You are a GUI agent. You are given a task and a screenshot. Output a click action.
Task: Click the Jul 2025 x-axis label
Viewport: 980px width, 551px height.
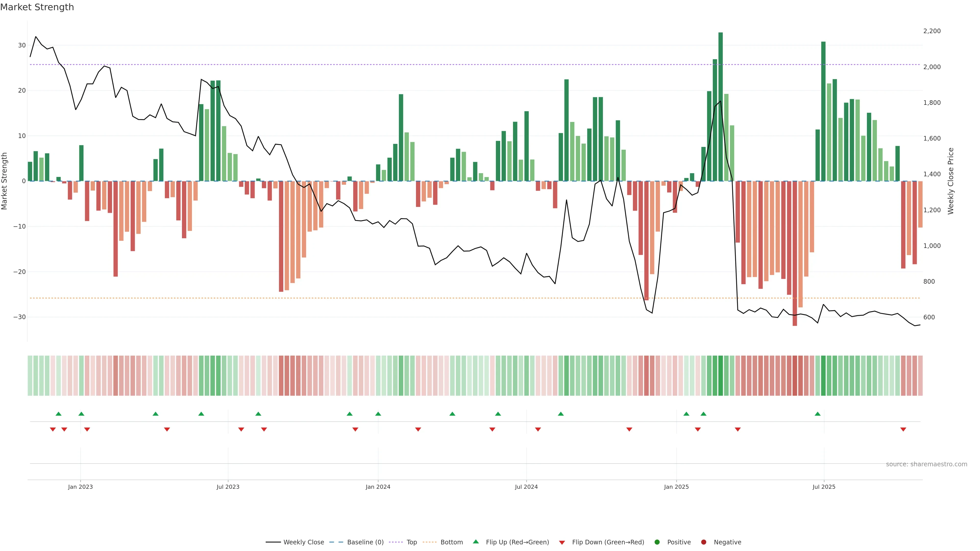(824, 487)
